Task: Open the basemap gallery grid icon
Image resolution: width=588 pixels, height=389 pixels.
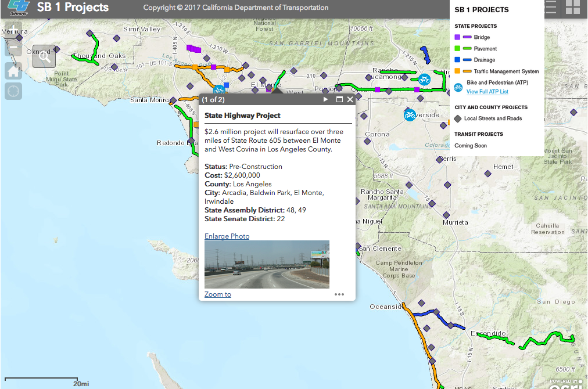Action: coord(573,8)
